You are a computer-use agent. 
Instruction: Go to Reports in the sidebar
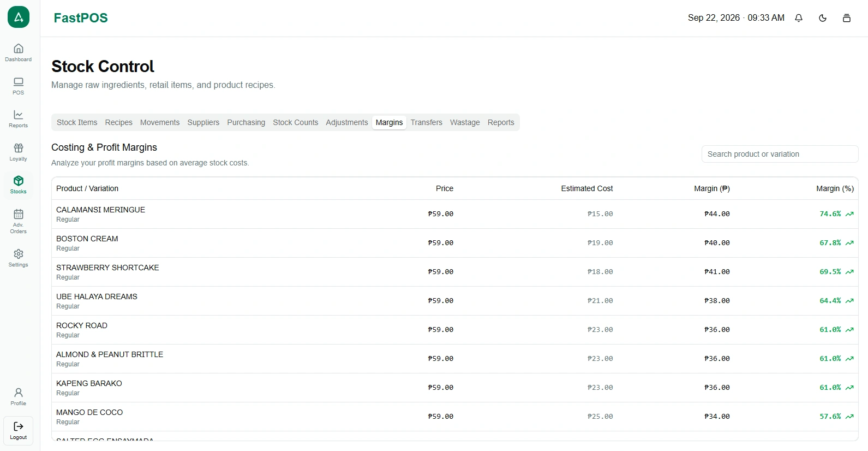19,118
